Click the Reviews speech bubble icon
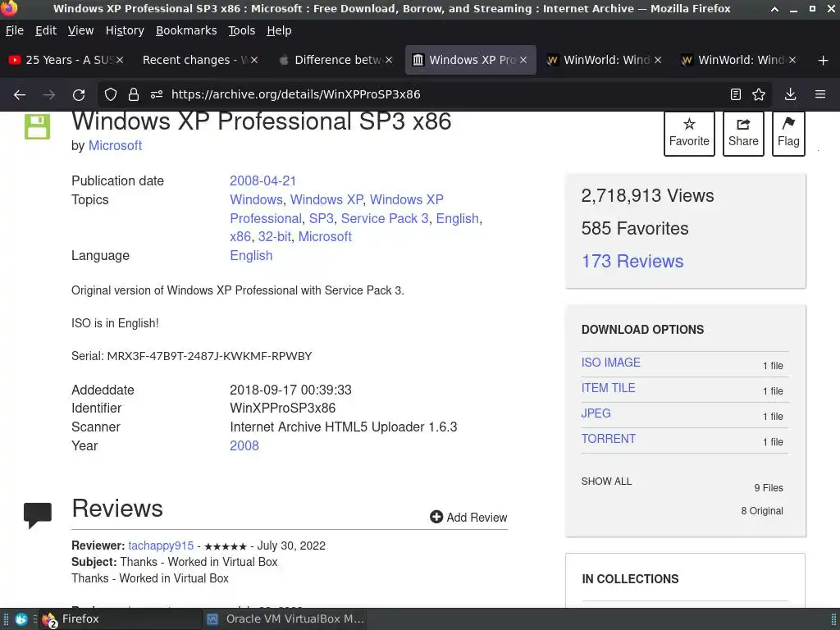Viewport: 840px width, 630px height. 38,515
